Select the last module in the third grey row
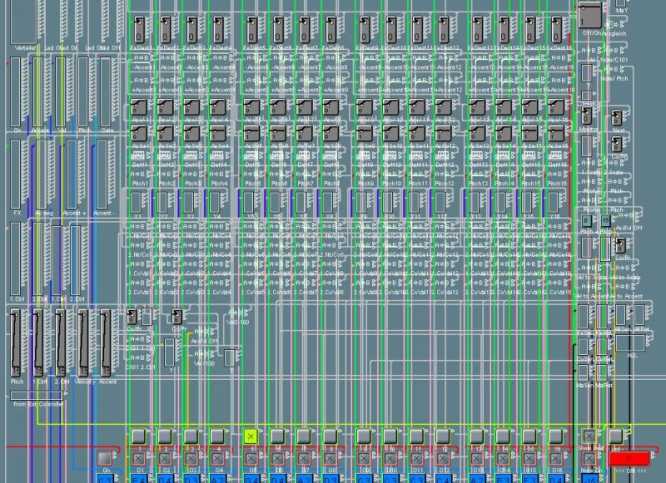Image resolution: width=666 pixels, height=483 pixels. click(556, 133)
